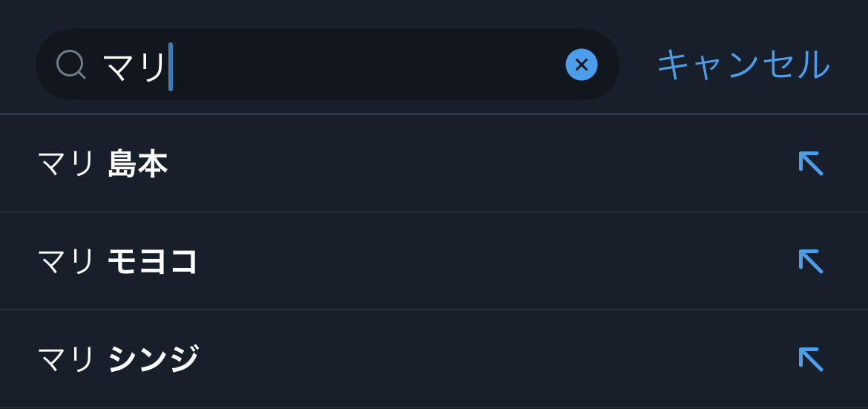Tap the fill arrow beside マリ シンジ
The width and height of the screenshot is (868, 409).
pos(810,359)
